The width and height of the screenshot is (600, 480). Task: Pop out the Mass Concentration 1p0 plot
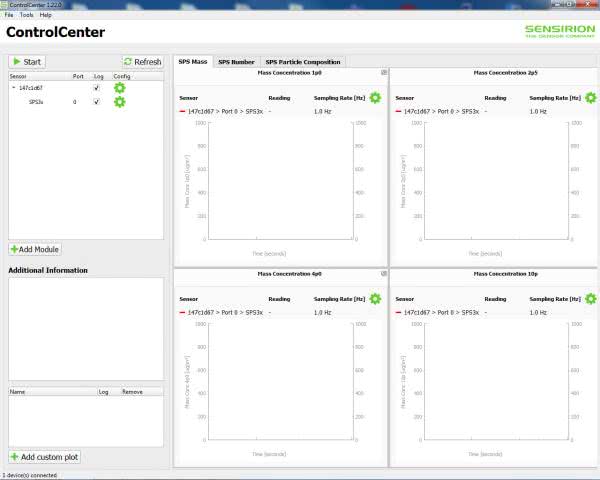point(384,73)
